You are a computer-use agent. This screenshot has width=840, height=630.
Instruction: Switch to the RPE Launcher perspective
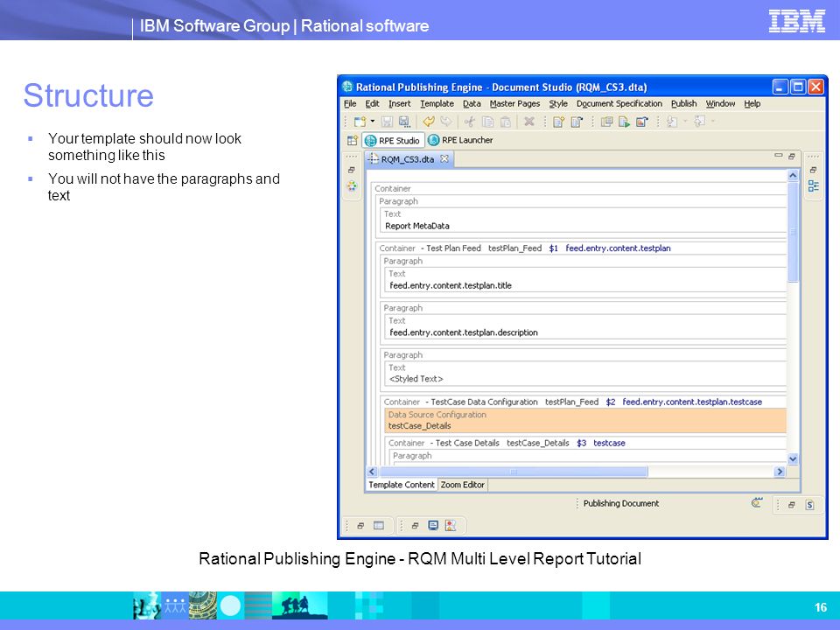tap(461, 140)
